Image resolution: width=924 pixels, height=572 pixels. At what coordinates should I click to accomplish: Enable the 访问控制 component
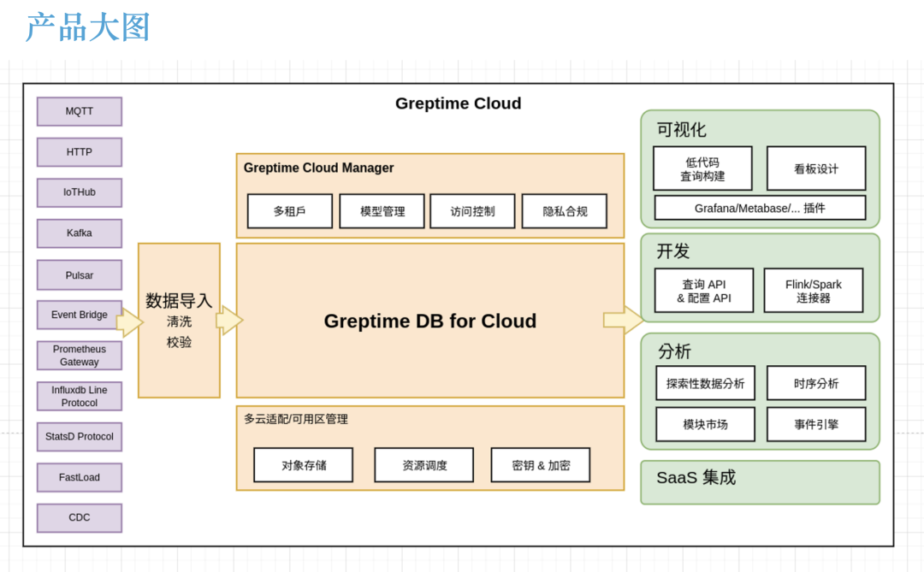click(472, 210)
